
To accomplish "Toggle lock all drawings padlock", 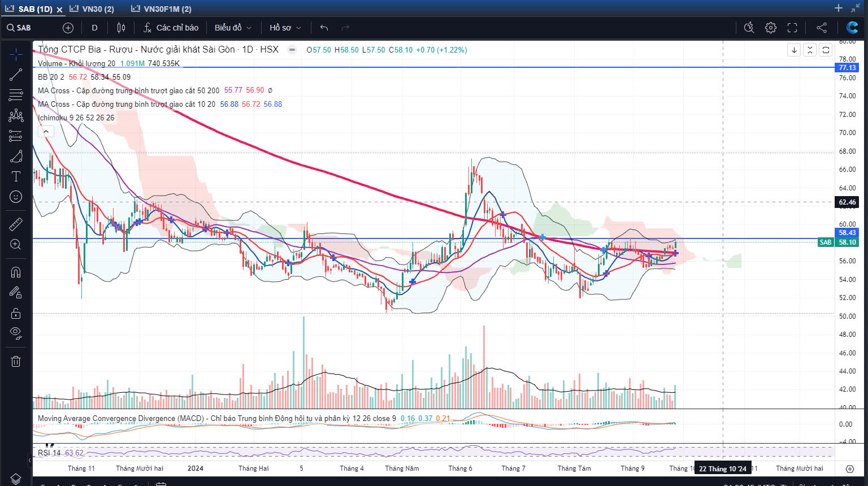I will click(16, 313).
